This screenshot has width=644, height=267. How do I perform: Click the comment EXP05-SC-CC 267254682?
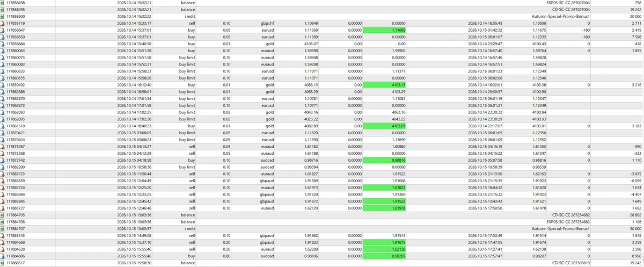(568, 222)
